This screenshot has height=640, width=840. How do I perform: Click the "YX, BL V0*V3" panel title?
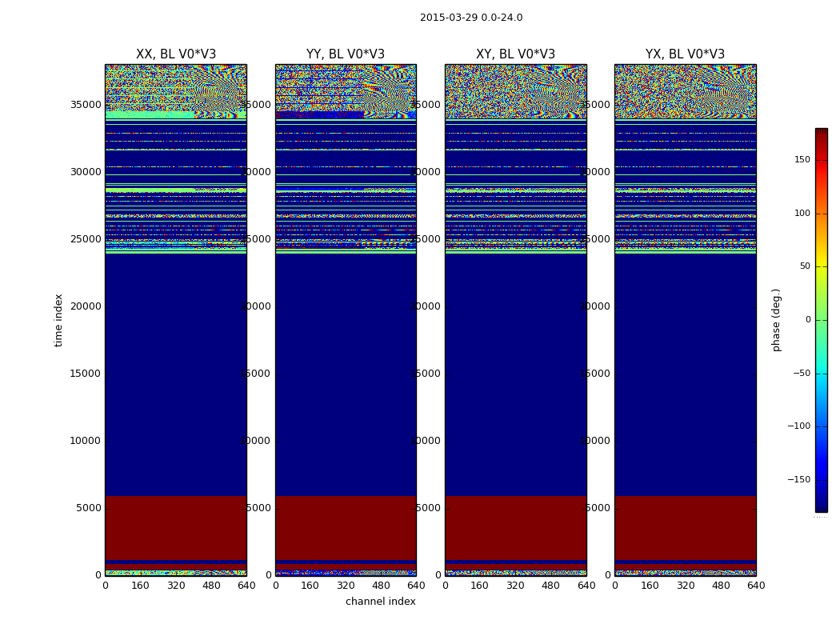(685, 54)
